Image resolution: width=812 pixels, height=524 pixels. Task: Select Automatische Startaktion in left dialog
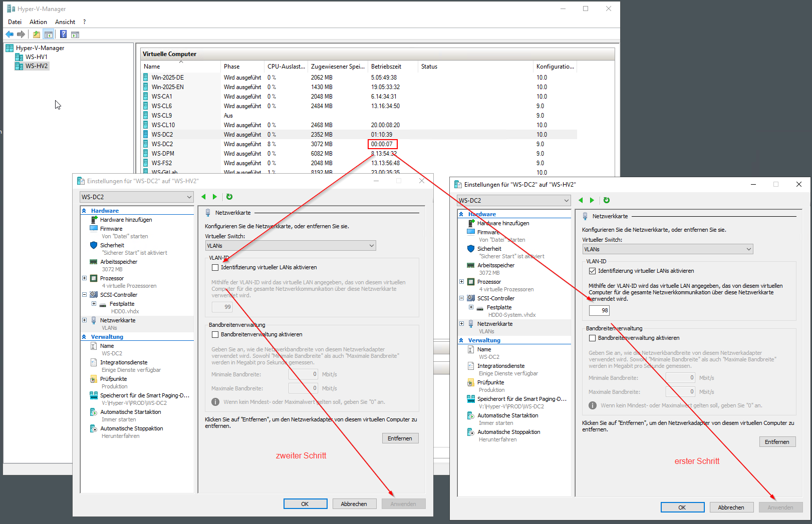131,412
